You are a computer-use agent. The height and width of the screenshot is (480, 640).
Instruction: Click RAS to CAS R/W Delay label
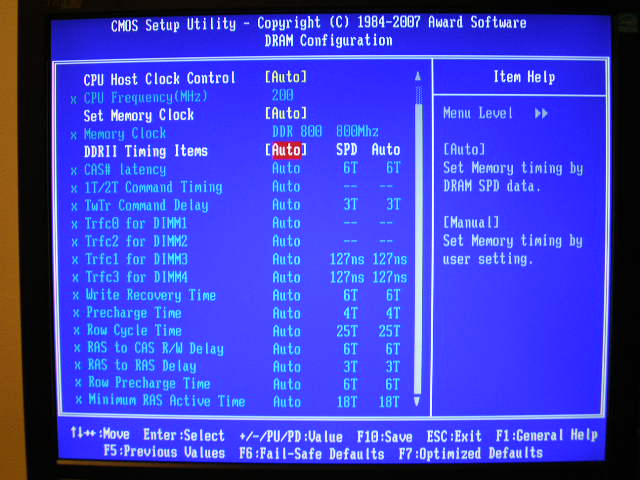tap(156, 348)
